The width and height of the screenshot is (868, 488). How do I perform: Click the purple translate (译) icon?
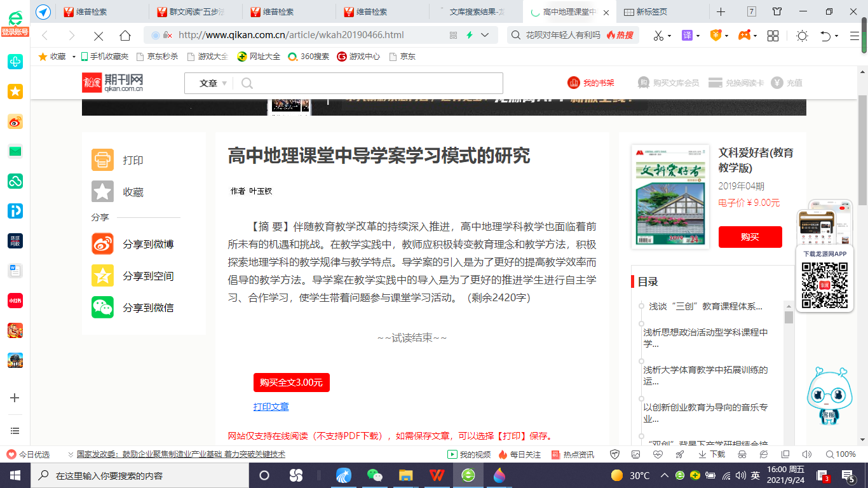pyautogui.click(x=688, y=36)
